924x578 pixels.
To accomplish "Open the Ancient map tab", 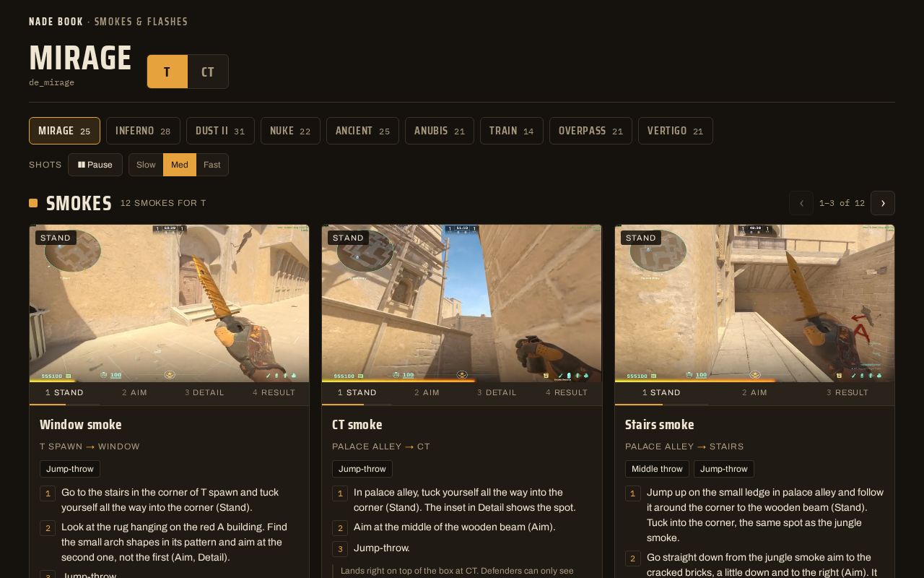I will point(362,131).
